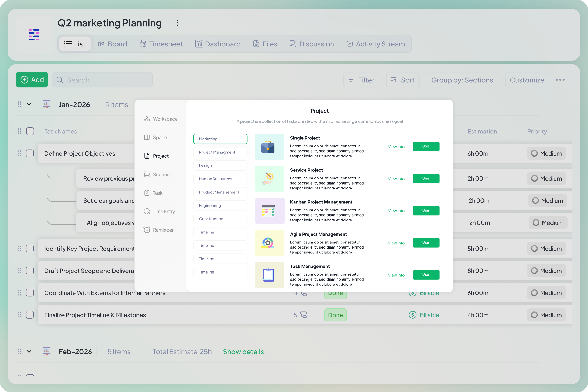588x392 pixels.
Task: Open the more options ellipsis in toolbar
Action: point(560,80)
